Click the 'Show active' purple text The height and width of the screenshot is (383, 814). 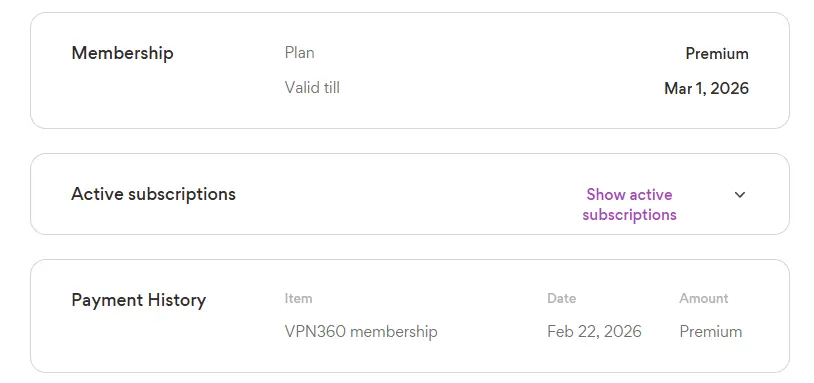629,194
